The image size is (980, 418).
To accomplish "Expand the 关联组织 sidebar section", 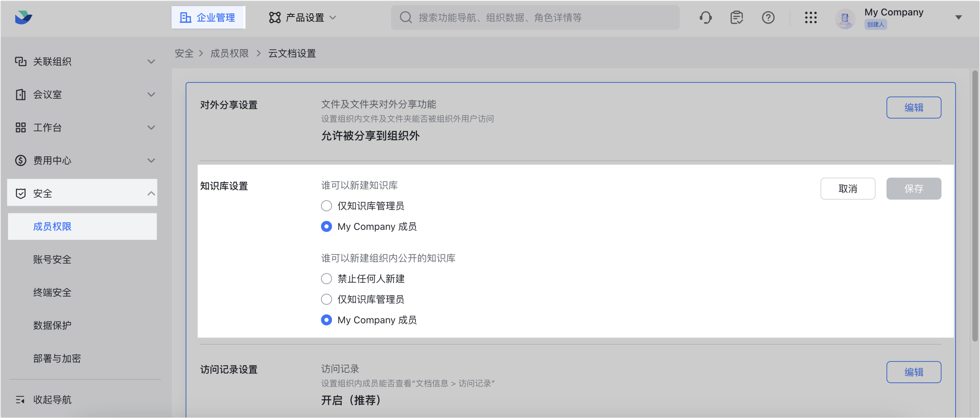I will click(151, 62).
